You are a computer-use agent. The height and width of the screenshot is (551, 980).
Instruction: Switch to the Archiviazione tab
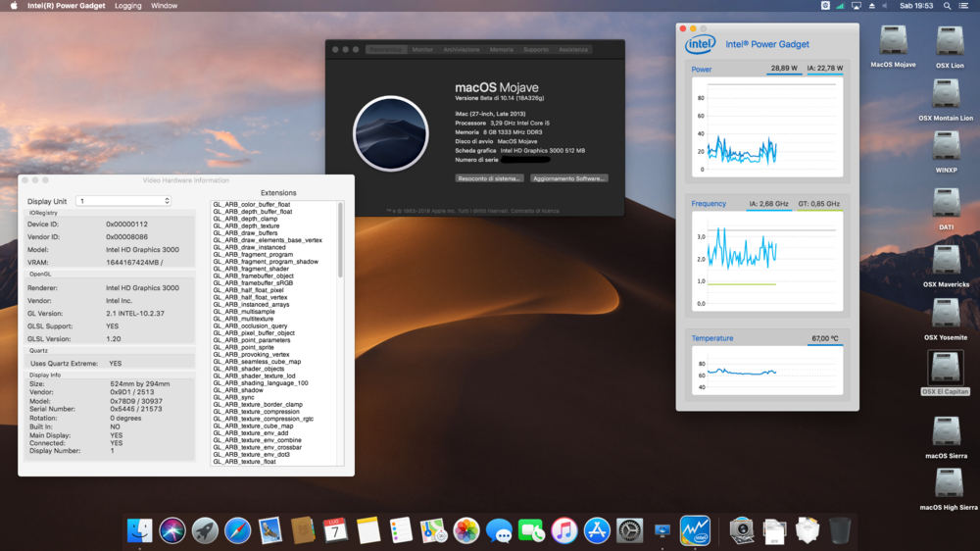462,49
